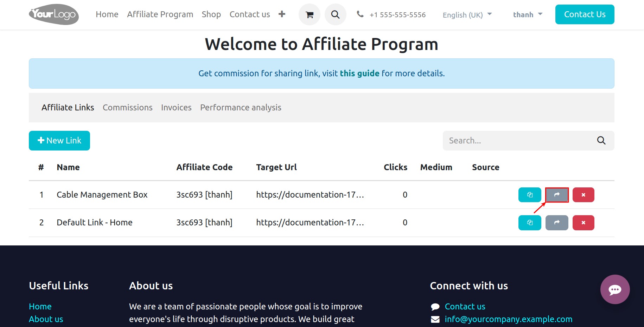Expand the plus menu in the navbar
This screenshot has width=644, height=327.
(282, 14)
